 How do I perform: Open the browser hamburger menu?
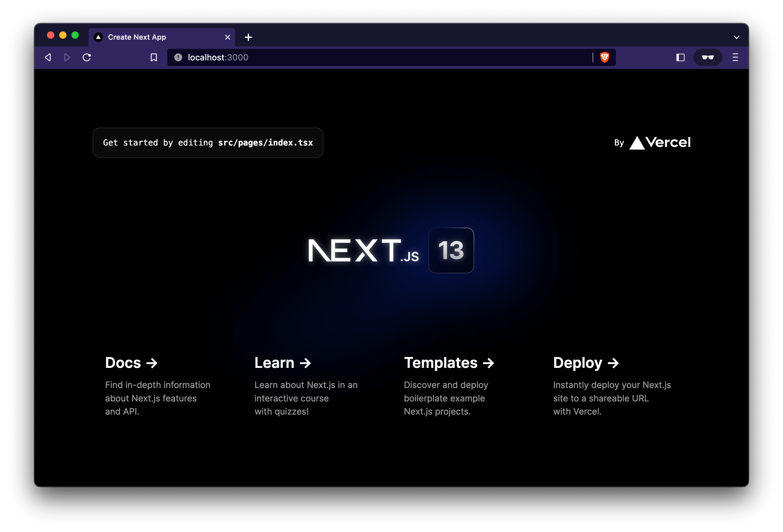pyautogui.click(x=735, y=58)
